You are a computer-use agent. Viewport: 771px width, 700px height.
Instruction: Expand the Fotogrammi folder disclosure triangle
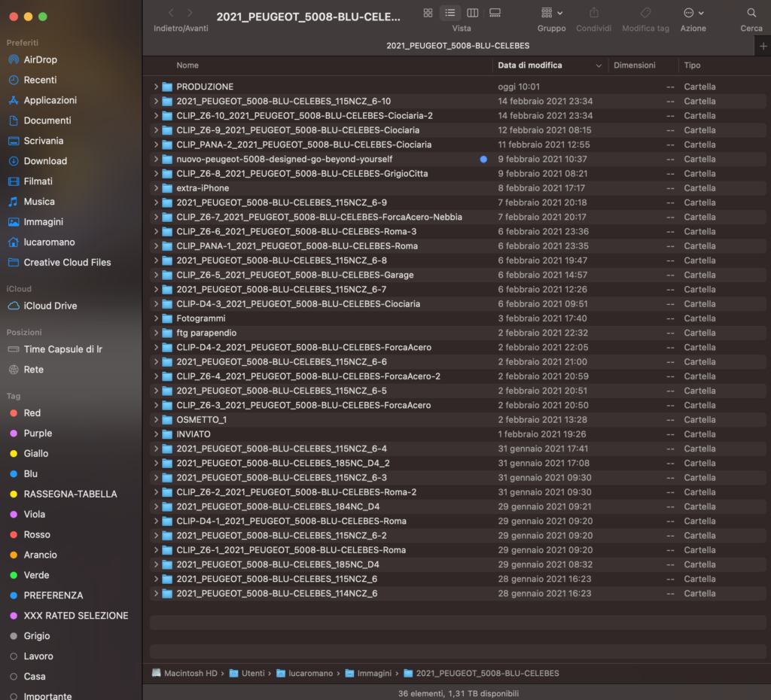click(x=156, y=318)
